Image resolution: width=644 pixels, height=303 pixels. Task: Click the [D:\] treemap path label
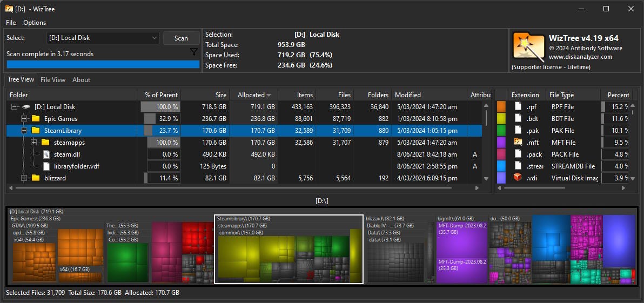(x=321, y=201)
